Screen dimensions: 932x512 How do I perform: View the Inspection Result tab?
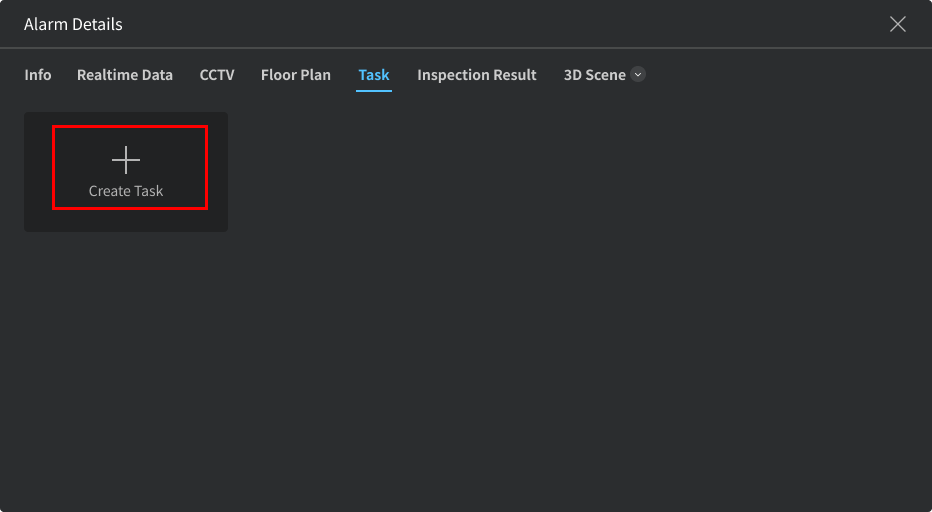477,75
